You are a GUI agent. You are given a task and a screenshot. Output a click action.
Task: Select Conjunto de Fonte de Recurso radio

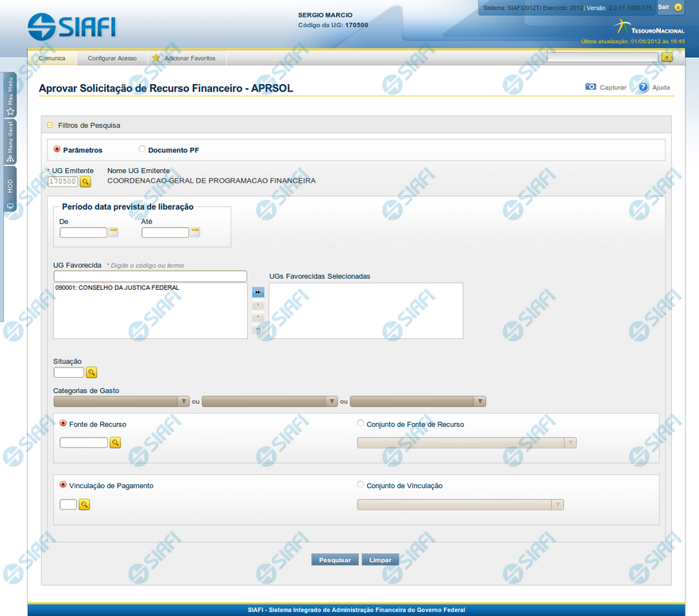coord(361,424)
